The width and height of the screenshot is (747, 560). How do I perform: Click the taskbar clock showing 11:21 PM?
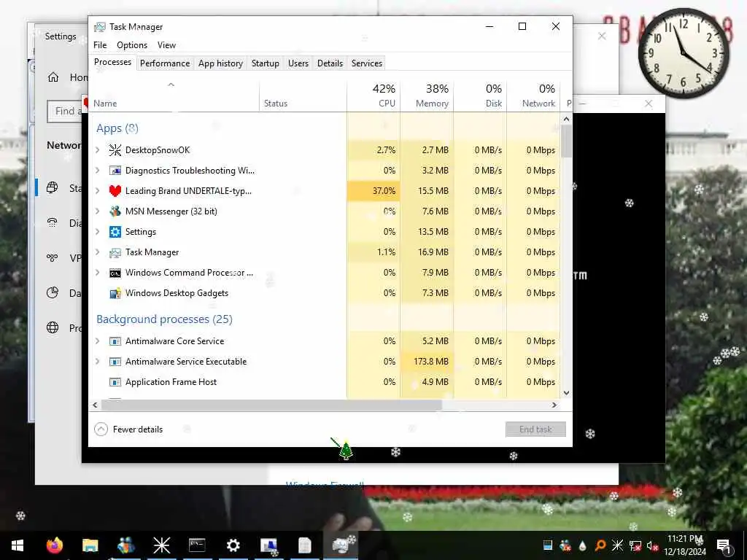click(684, 545)
